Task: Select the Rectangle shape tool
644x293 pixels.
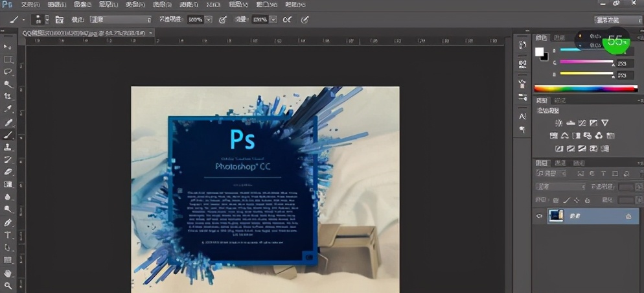Action: click(8, 260)
